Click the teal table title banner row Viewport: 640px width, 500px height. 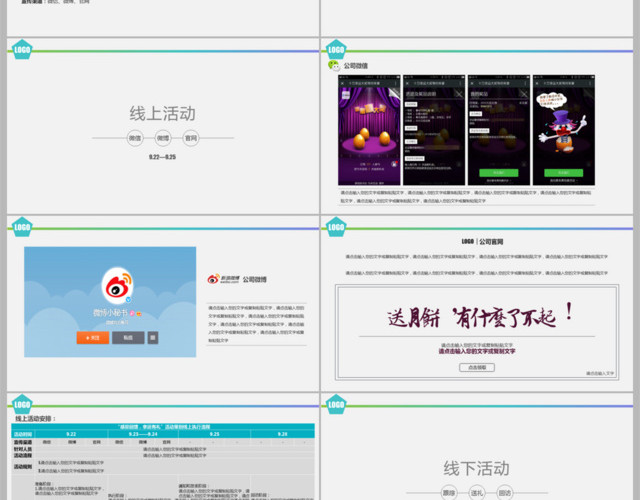163,427
